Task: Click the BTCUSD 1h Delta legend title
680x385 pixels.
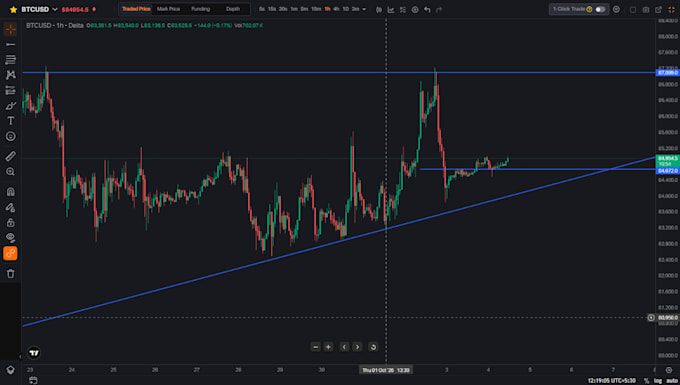Action: (x=55, y=26)
